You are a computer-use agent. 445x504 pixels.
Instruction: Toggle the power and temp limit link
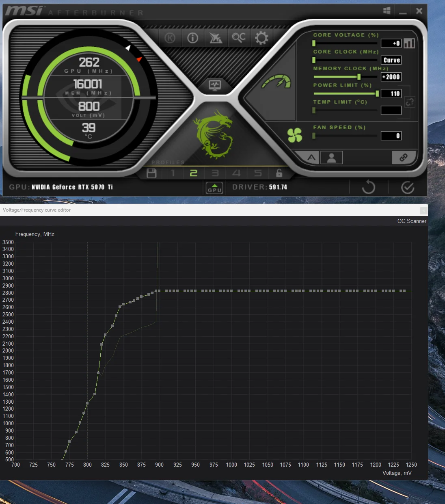point(410,102)
